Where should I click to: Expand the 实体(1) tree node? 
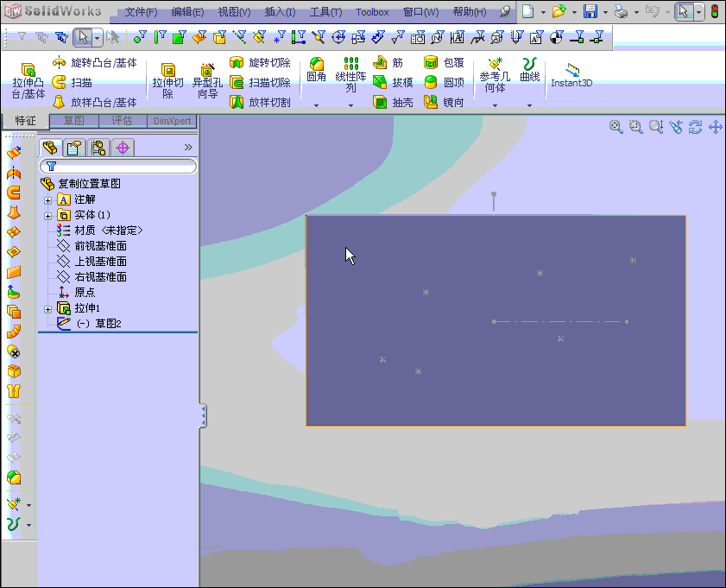click(47, 216)
